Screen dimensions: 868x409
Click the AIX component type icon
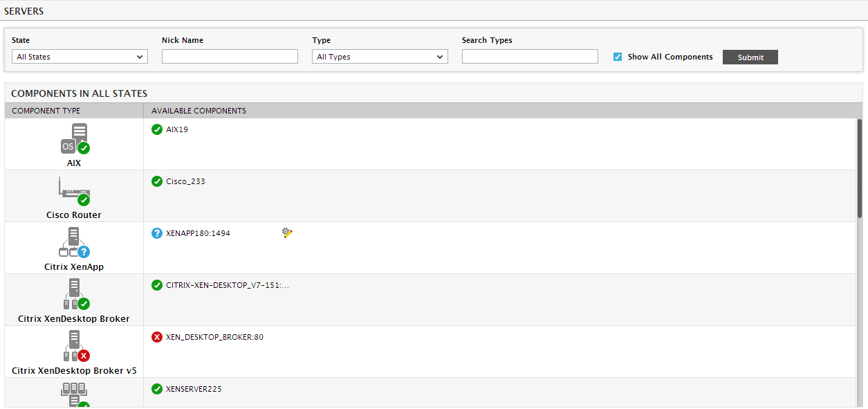(x=75, y=139)
